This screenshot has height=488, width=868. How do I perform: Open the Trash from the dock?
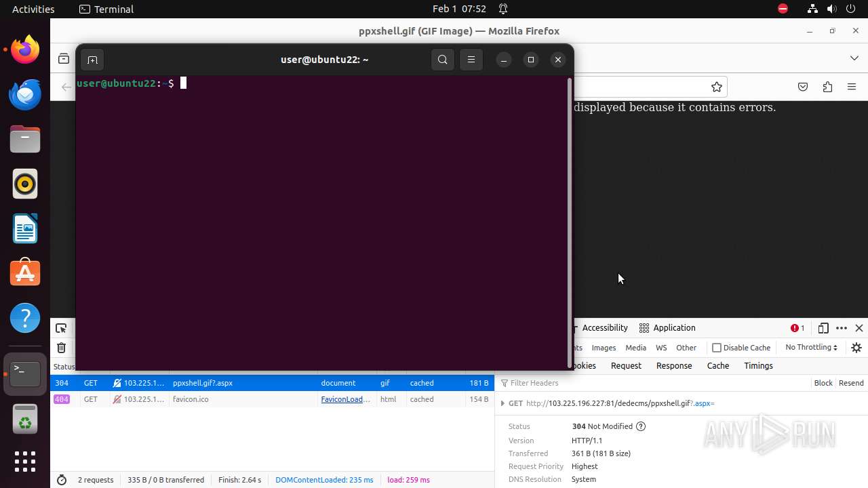click(25, 420)
